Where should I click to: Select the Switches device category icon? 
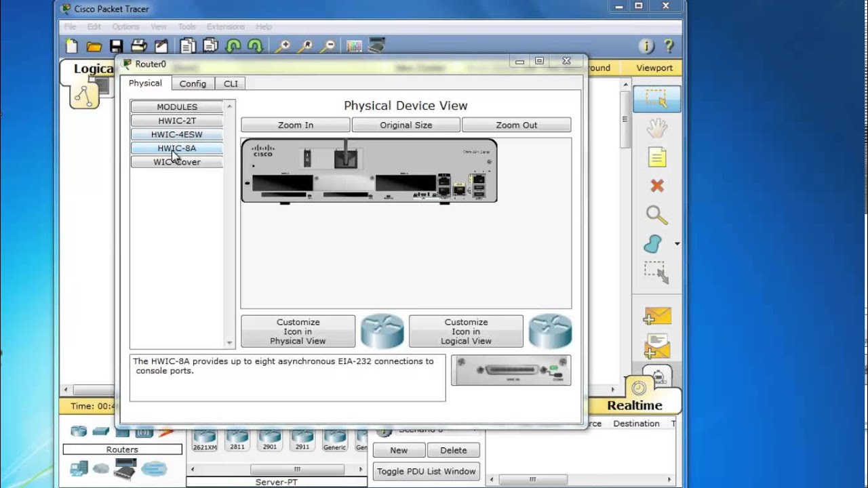pos(101,431)
